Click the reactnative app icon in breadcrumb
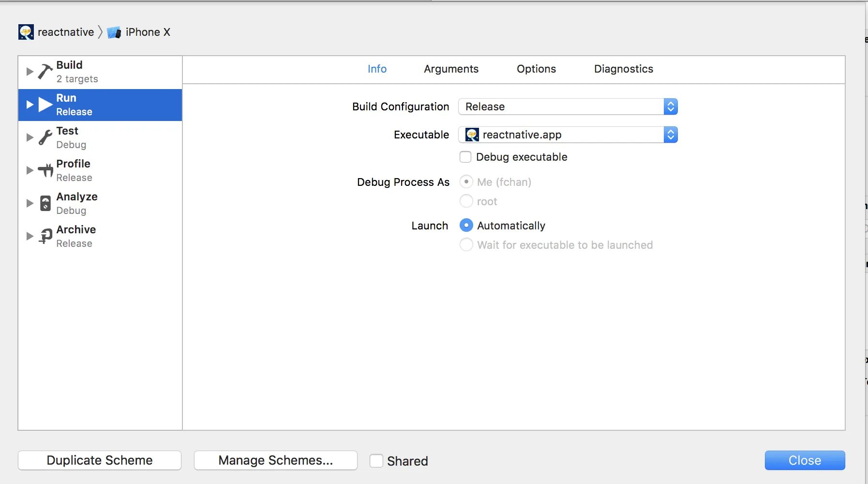 26,32
